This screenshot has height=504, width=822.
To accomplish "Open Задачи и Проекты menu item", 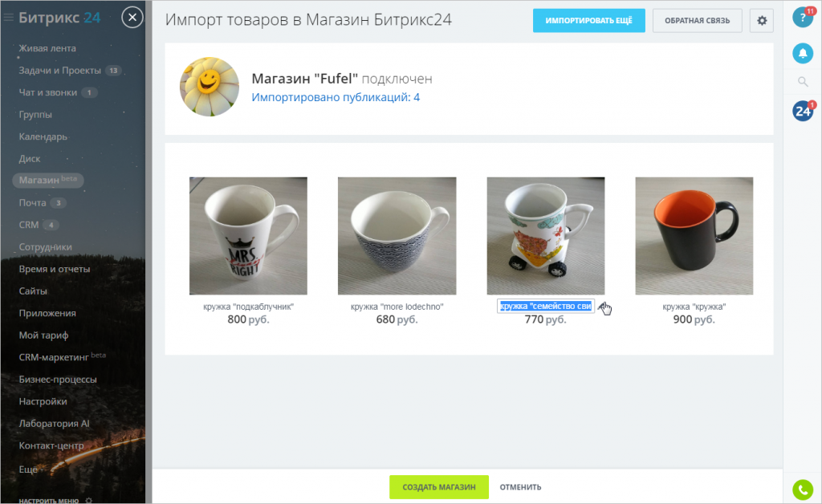I will tap(59, 70).
